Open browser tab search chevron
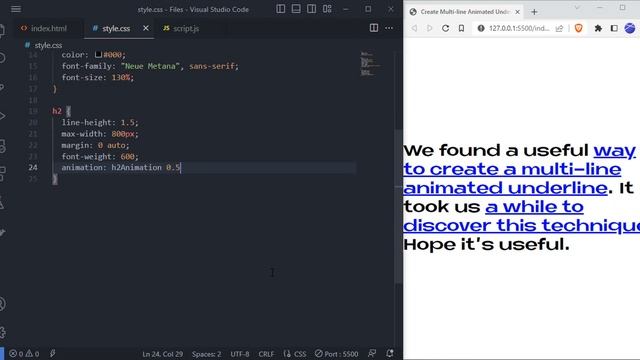 pos(577,8)
